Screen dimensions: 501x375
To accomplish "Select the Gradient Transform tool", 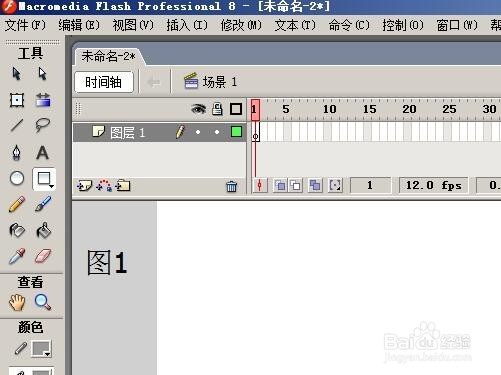I will [x=43, y=100].
